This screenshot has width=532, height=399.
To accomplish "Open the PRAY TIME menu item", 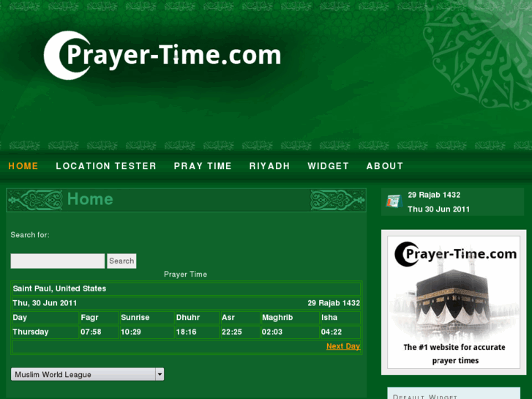I will 203,166.
